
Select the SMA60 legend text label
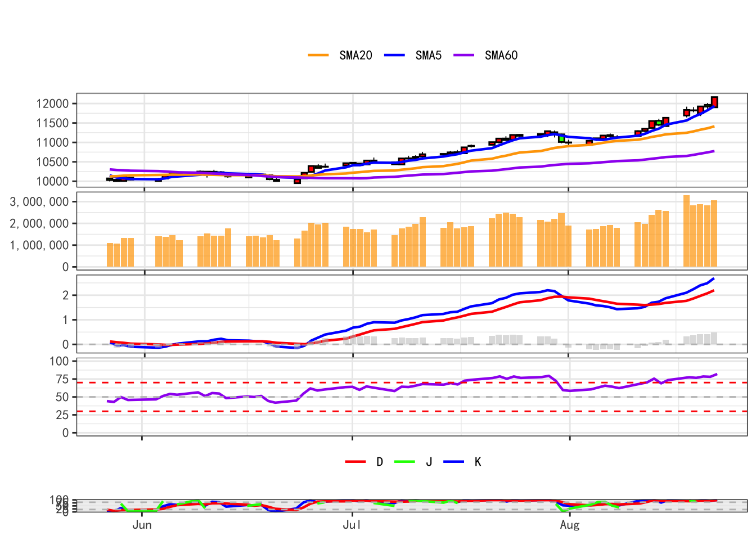pyautogui.click(x=501, y=55)
